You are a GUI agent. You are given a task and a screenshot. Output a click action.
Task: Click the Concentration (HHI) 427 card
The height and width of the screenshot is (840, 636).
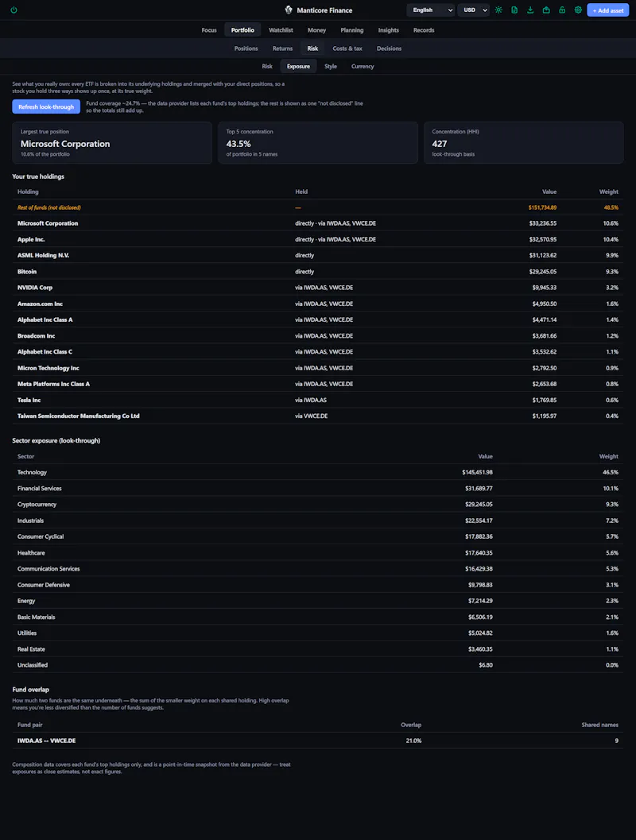(523, 142)
